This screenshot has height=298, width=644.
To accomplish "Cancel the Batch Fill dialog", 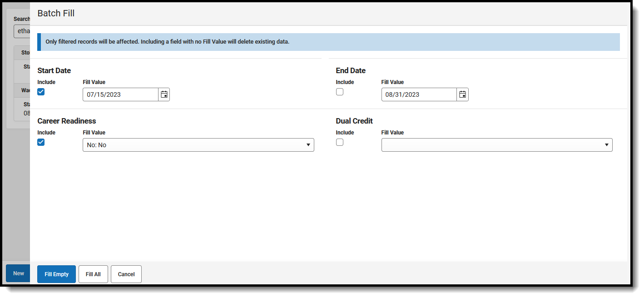I will [x=126, y=274].
